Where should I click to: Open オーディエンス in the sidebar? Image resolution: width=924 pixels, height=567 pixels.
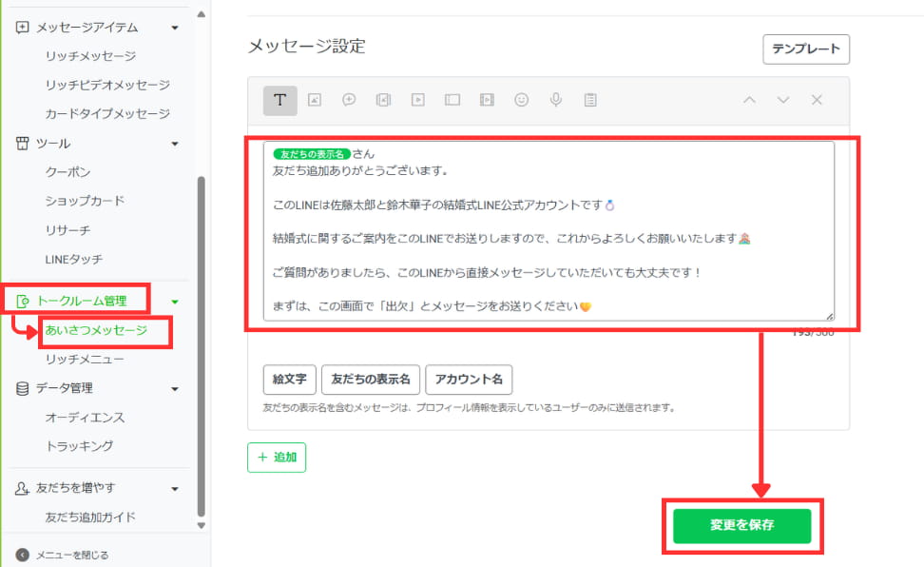(x=85, y=418)
